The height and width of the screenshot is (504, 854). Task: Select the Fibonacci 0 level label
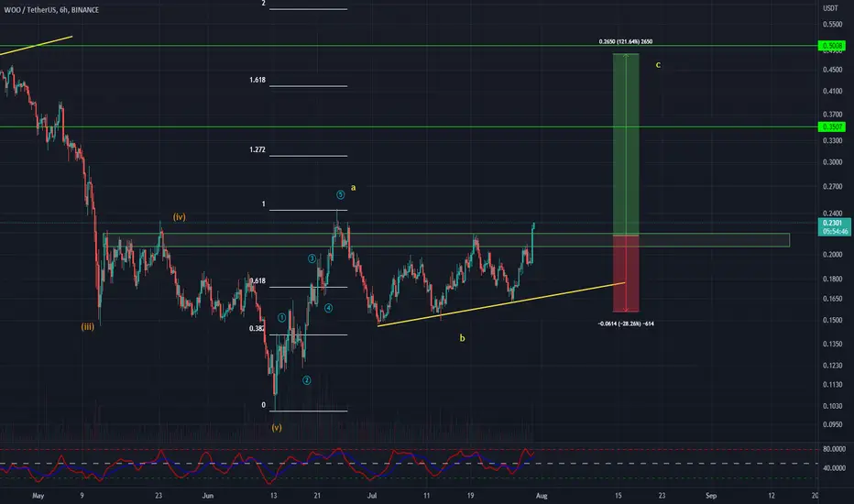(264, 405)
